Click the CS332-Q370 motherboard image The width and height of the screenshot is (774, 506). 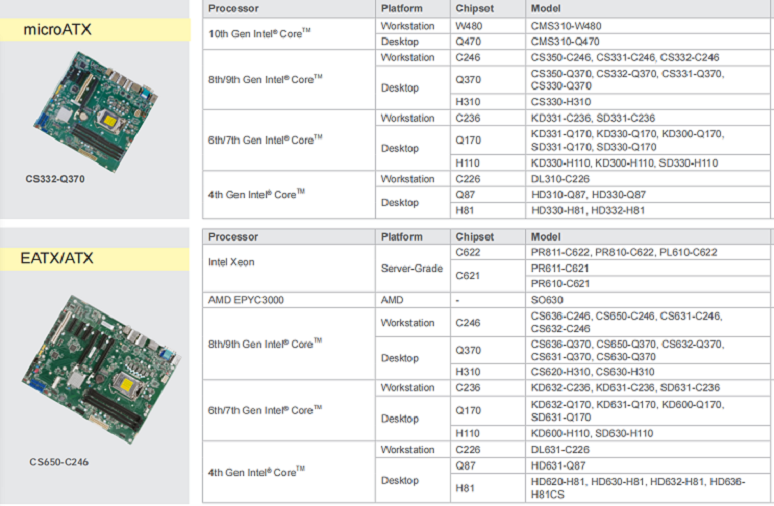pyautogui.click(x=95, y=112)
